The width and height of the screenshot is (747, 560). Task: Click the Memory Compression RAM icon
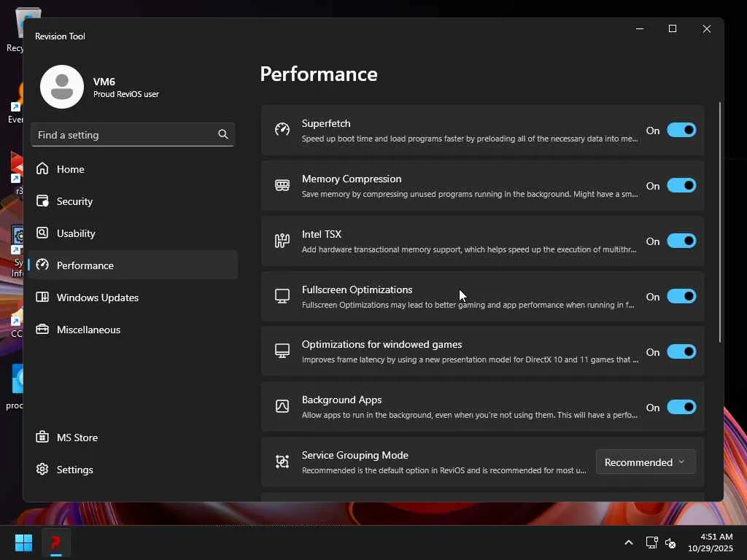282,185
